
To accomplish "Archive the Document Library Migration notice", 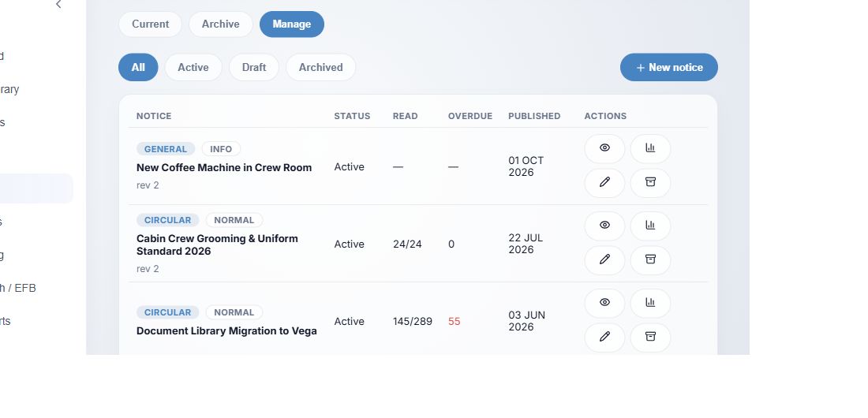I will coord(650,338).
